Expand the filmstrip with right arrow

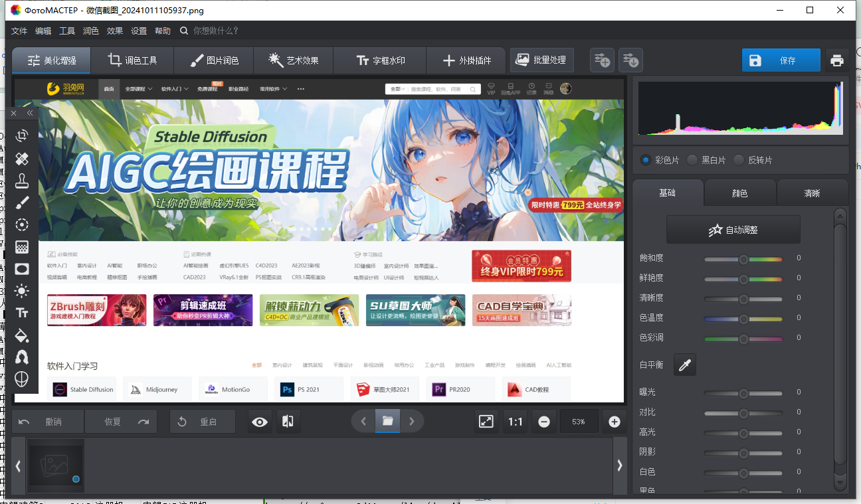(x=620, y=466)
